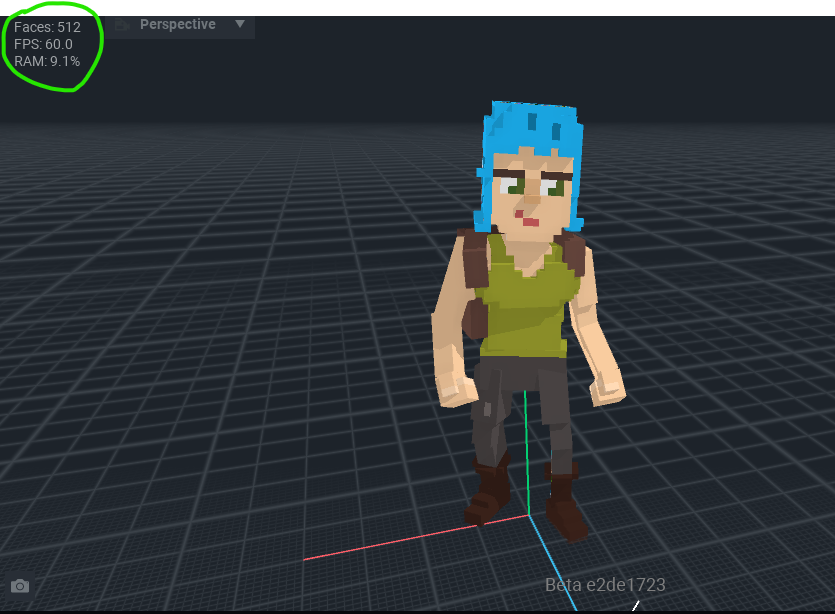Image resolution: width=835 pixels, height=614 pixels.
Task: Click the RAM: 9.1% readout
Action: [47, 61]
